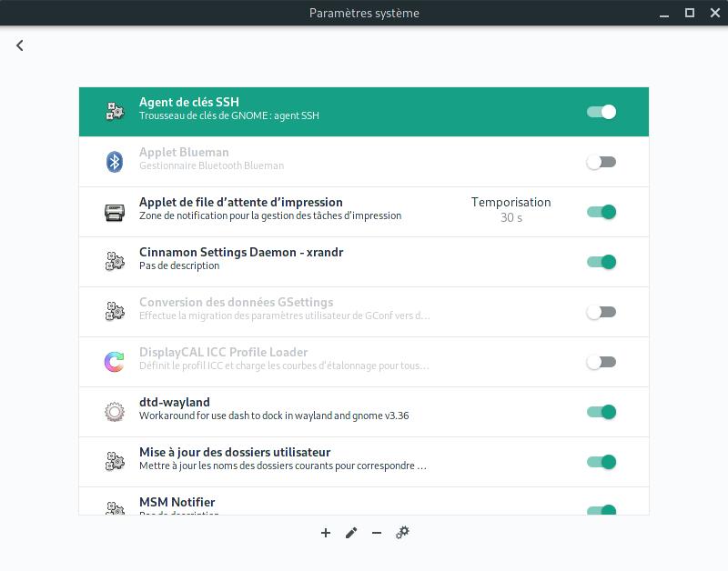Click the 30 s delay value
Viewport: 728px width, 571px height.
pyautogui.click(x=511, y=217)
